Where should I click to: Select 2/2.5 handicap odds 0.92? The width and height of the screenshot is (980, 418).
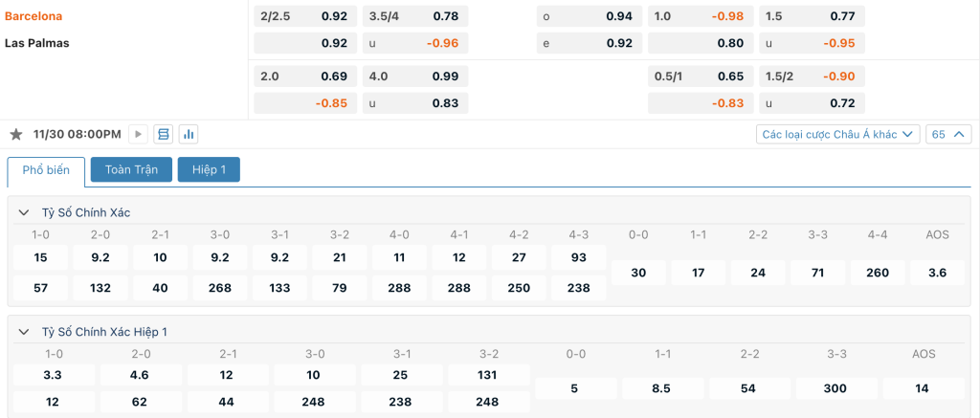pos(305,16)
